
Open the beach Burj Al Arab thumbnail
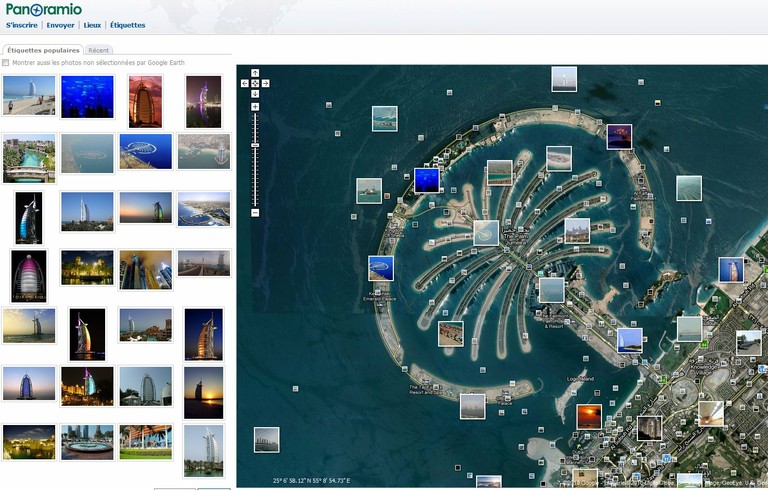[29, 96]
